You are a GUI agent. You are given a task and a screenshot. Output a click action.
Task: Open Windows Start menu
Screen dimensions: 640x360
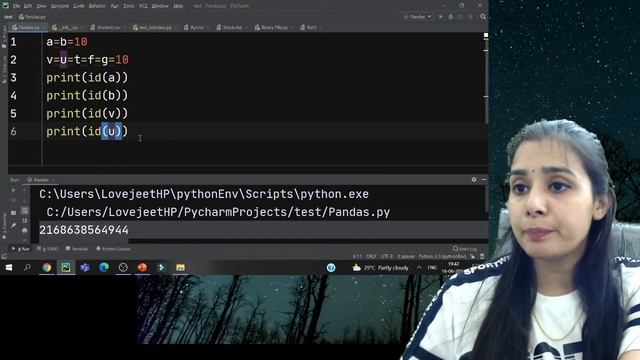(x=9, y=267)
